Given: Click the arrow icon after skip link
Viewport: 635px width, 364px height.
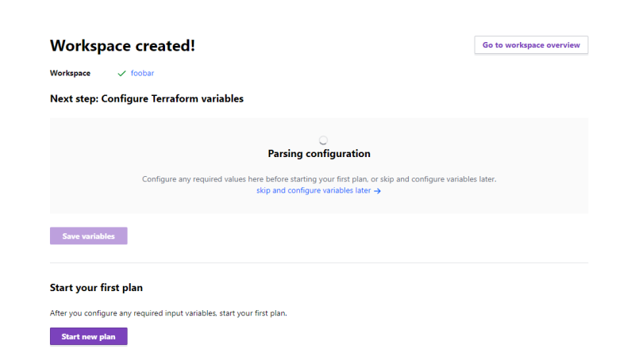Looking at the screenshot, I should click(x=378, y=191).
